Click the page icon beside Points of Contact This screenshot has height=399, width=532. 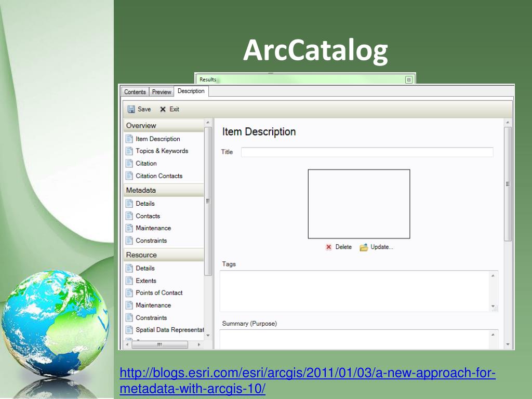[x=129, y=292]
